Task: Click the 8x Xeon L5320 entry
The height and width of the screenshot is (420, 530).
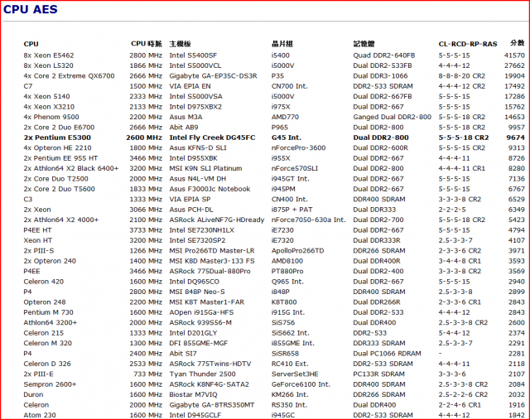Action: coord(48,65)
